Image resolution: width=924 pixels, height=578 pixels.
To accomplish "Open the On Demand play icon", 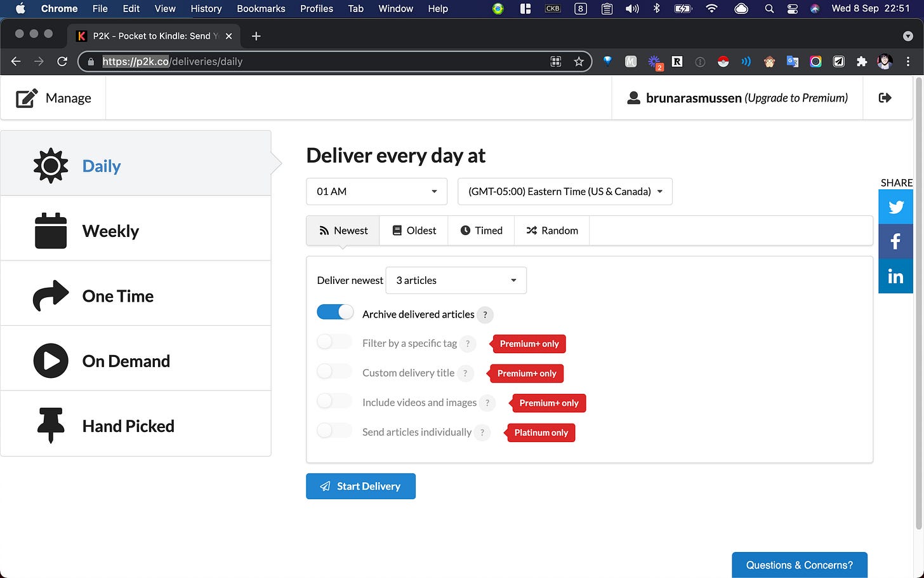I will [51, 361].
